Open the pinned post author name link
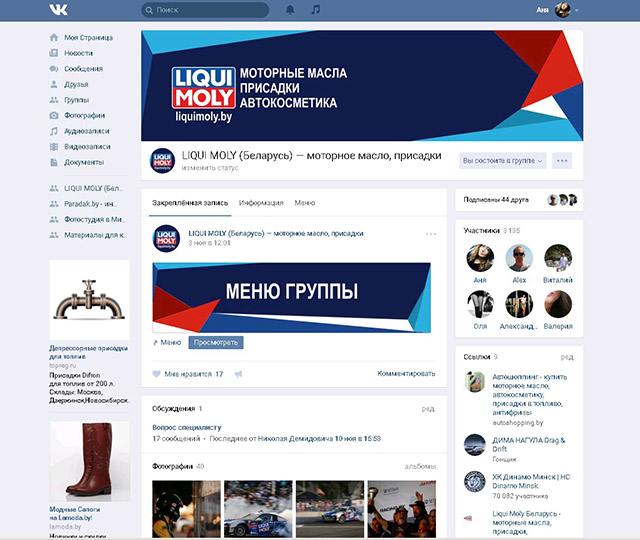 (x=276, y=233)
